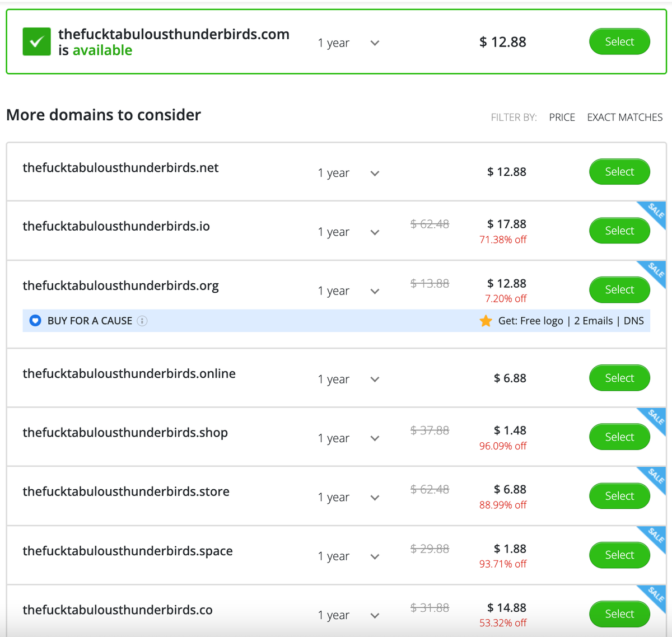This screenshot has width=672, height=637.
Task: Click the Get: Free logo, 2 Emails, DNS offer
Action: [570, 321]
